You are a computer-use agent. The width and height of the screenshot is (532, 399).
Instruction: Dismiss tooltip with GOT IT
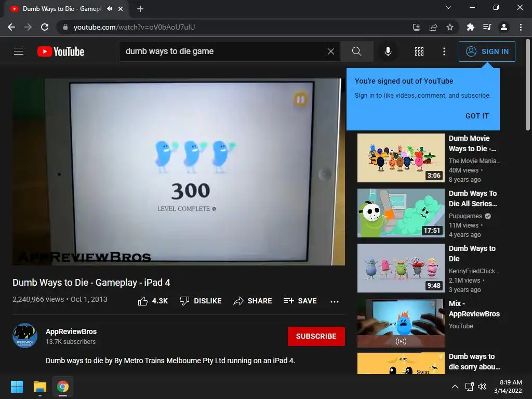(477, 116)
